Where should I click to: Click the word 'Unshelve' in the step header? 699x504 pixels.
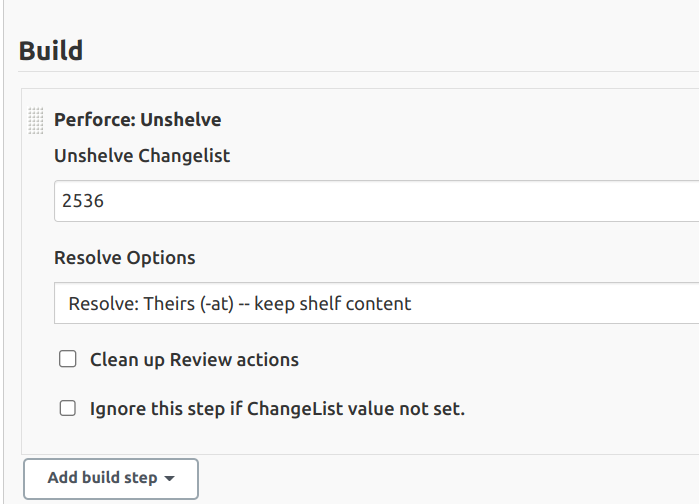click(181, 120)
